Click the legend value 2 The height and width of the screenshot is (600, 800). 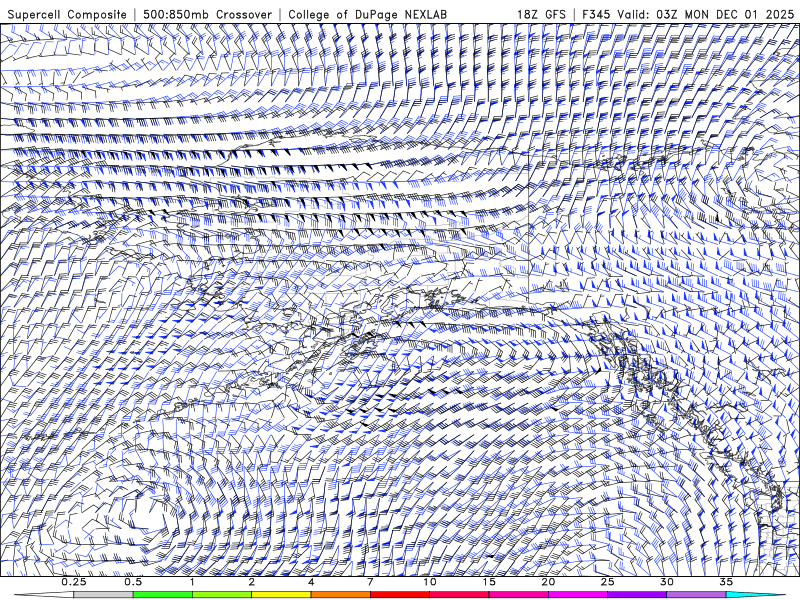[252, 582]
